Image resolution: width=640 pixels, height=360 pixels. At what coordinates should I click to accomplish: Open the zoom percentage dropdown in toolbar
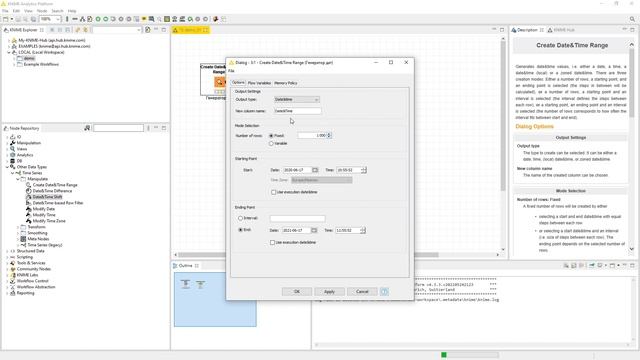pyautogui.click(x=58, y=19)
